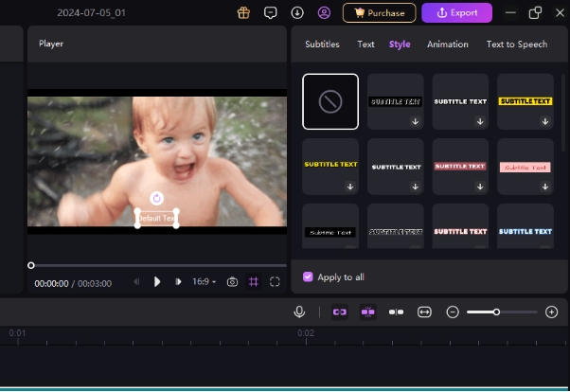
Task: Click the Player panel label
Action: [51, 44]
